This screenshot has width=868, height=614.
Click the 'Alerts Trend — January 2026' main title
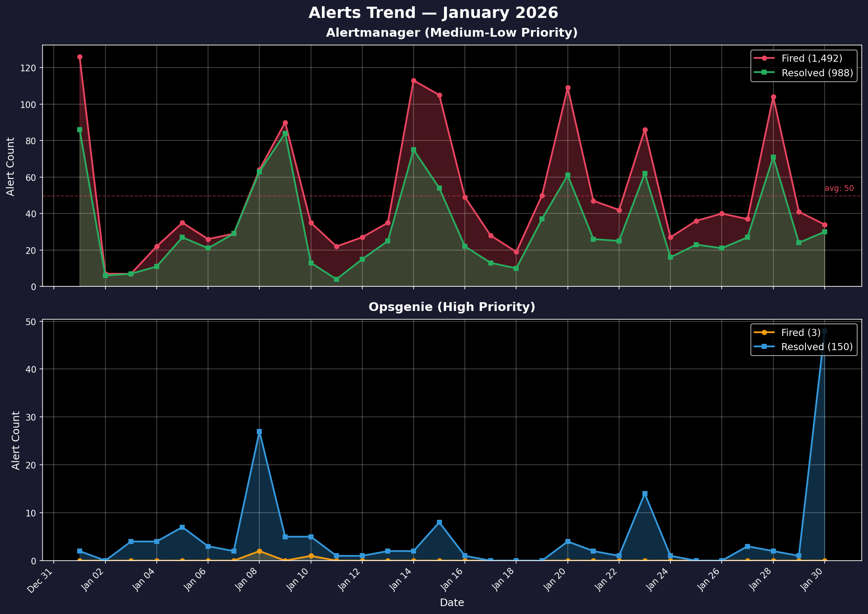pyautogui.click(x=433, y=13)
